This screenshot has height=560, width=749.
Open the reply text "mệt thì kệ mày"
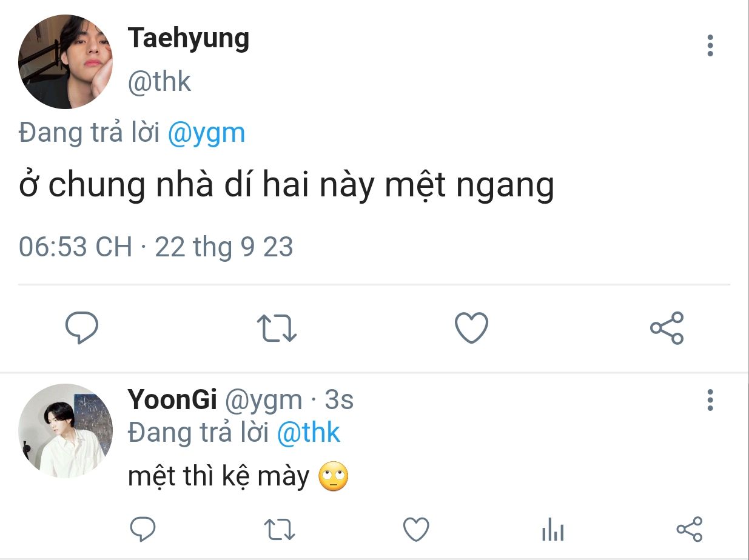[218, 477]
